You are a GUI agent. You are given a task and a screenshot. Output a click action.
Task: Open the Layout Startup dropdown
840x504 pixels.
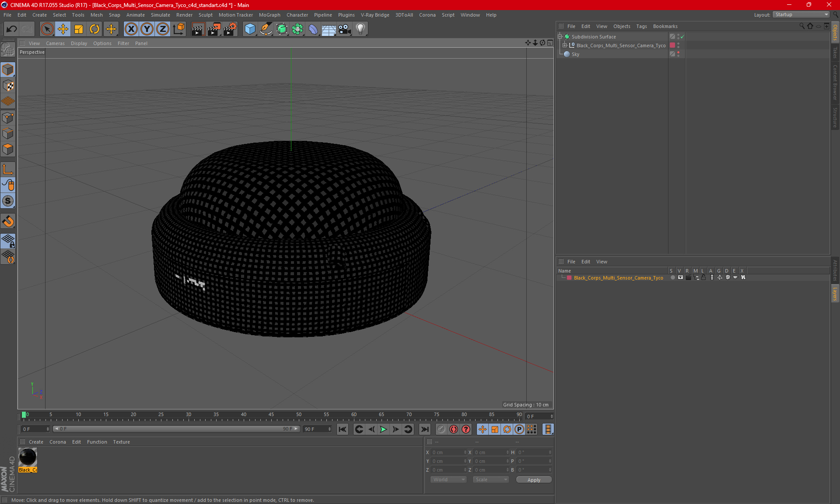801,14
